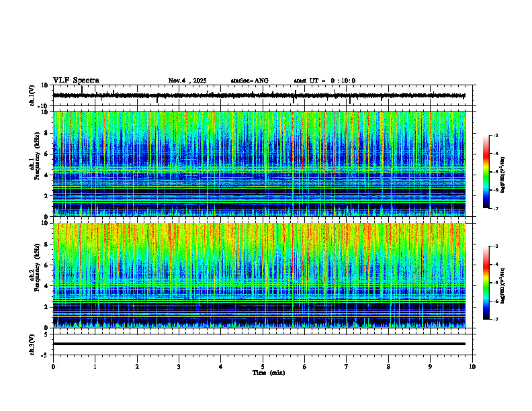Screen dimensions: 532x411
Task: Click time tick label '5' on the x-axis
Action: coord(263,367)
